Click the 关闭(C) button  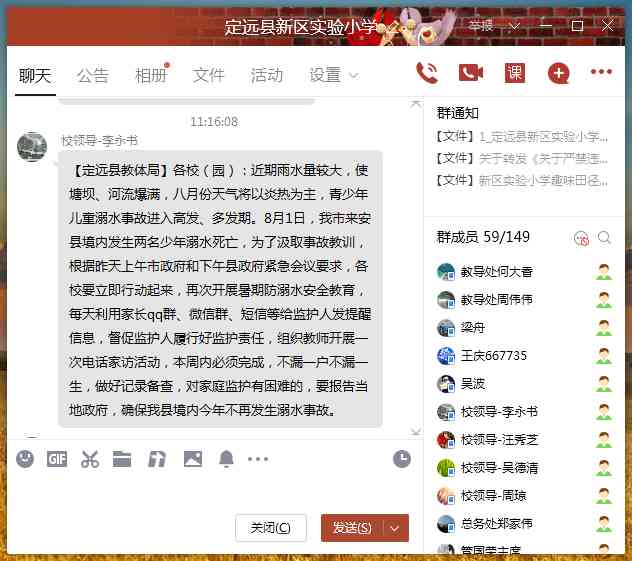pos(271,527)
